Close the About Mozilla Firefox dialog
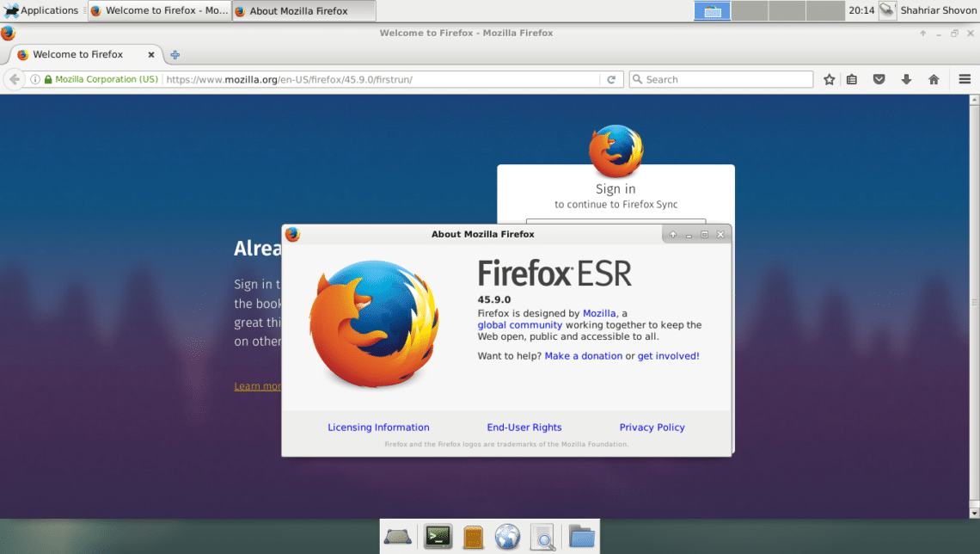 pos(720,235)
